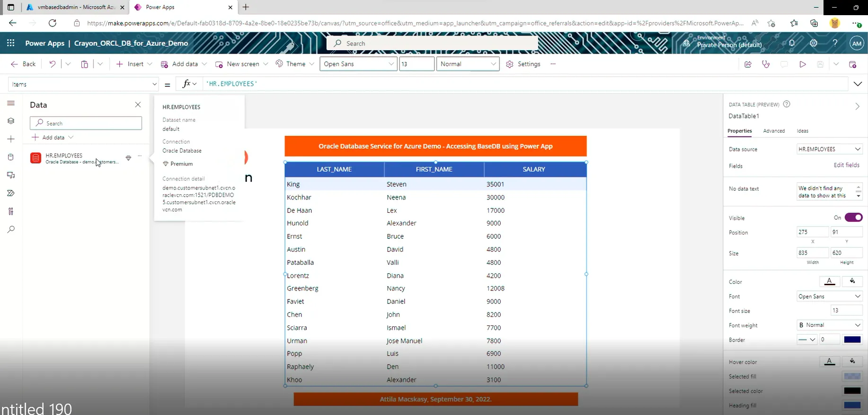The height and width of the screenshot is (415, 868).
Task: Pick the Color text color button
Action: coord(829,281)
